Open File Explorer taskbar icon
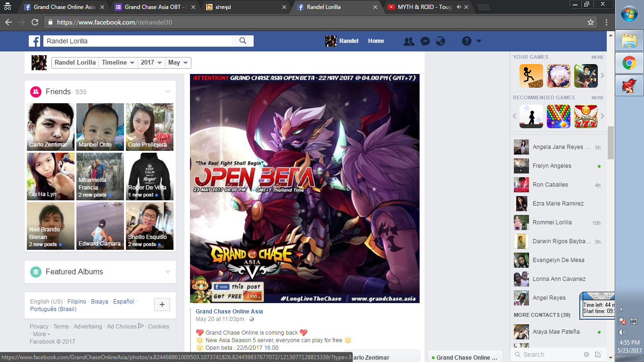This screenshot has height=362, width=644. pyautogui.click(x=629, y=41)
